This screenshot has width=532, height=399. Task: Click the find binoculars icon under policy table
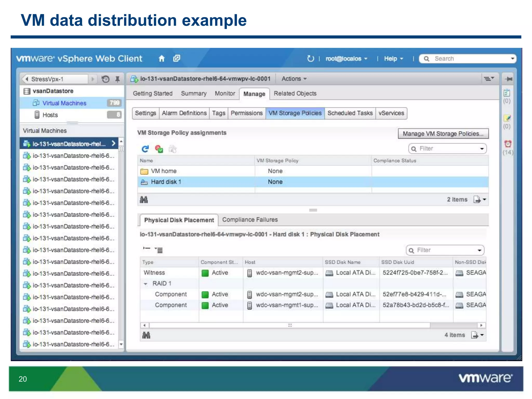click(x=144, y=200)
